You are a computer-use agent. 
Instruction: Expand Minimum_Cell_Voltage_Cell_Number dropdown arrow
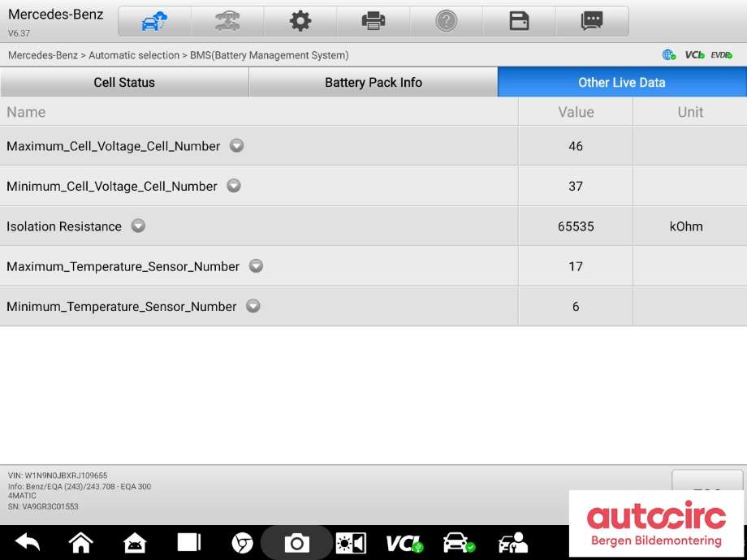pyautogui.click(x=234, y=185)
